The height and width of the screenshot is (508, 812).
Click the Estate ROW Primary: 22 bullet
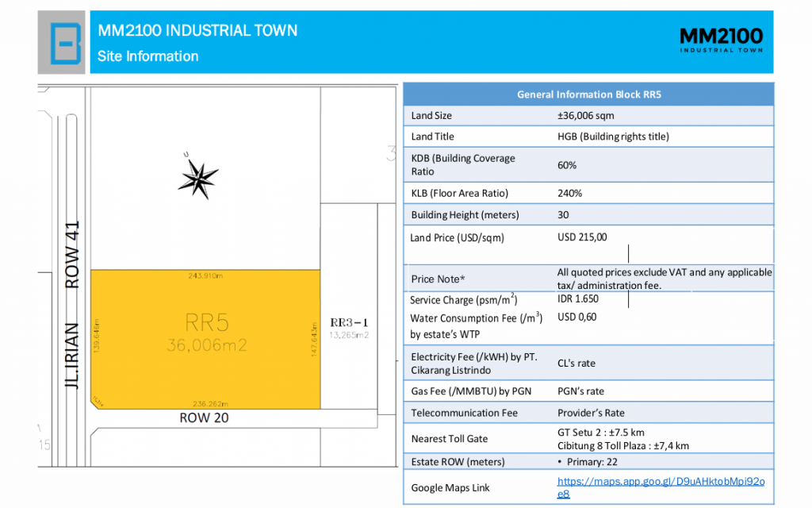coord(588,462)
